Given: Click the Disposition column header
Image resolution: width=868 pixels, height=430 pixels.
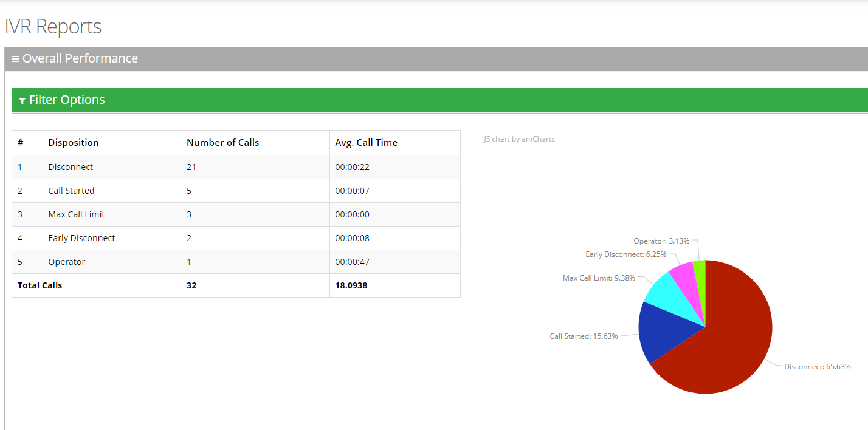Looking at the screenshot, I should coord(74,143).
